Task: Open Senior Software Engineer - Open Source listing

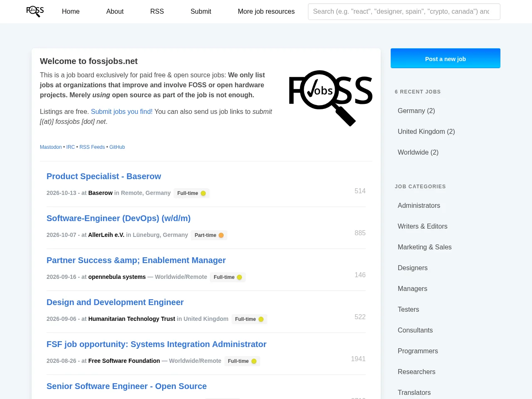Action: point(127,386)
